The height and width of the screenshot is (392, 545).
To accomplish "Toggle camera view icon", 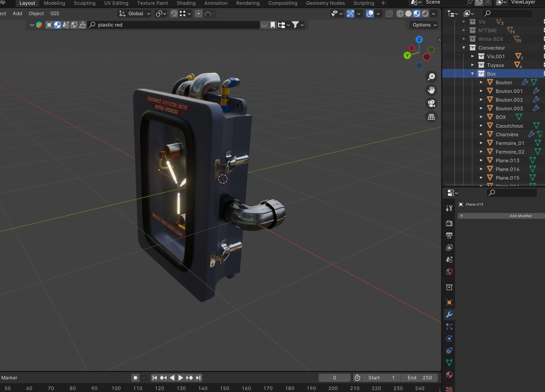I will point(431,104).
